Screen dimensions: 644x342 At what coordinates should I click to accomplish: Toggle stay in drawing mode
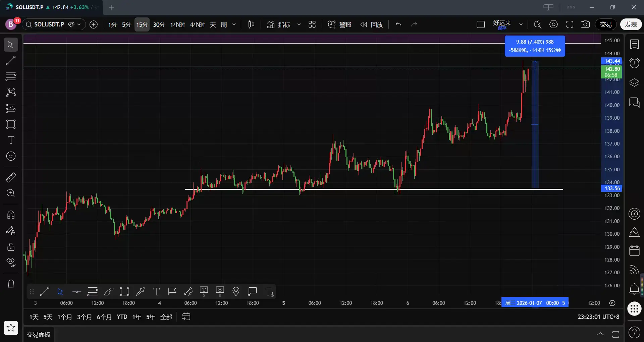coord(11,231)
